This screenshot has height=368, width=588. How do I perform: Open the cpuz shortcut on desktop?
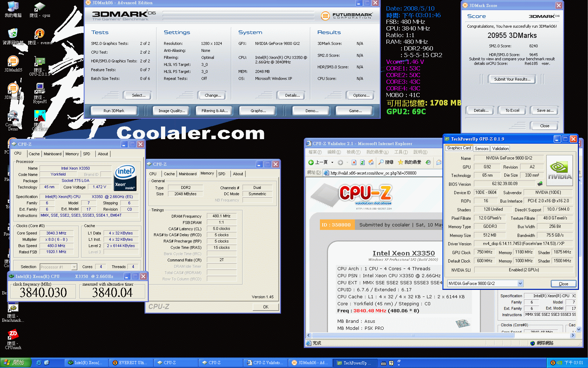[40, 9]
